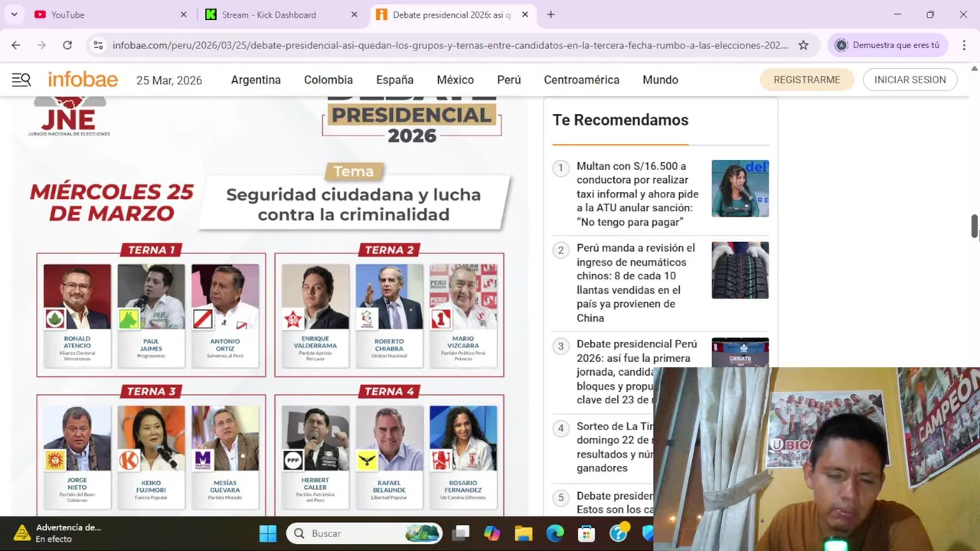Open Chrome's three-dot menu
980x551 pixels.
click(x=964, y=45)
